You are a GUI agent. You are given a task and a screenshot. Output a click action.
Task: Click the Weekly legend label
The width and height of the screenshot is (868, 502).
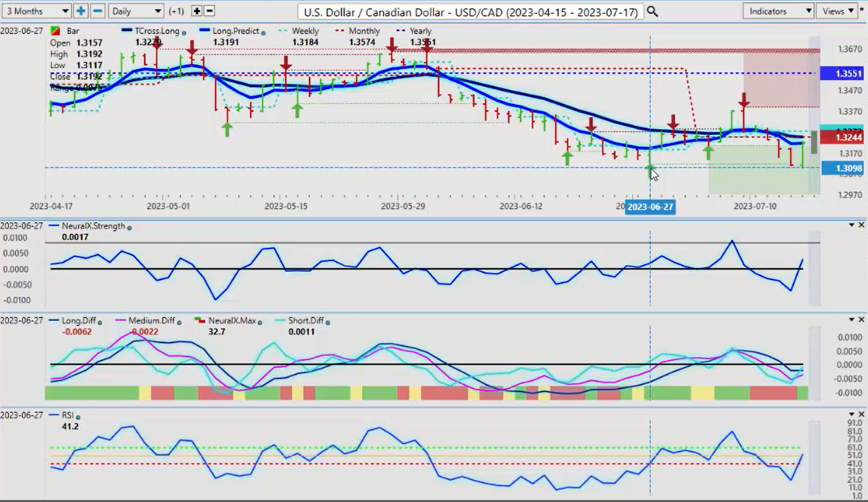tap(305, 31)
